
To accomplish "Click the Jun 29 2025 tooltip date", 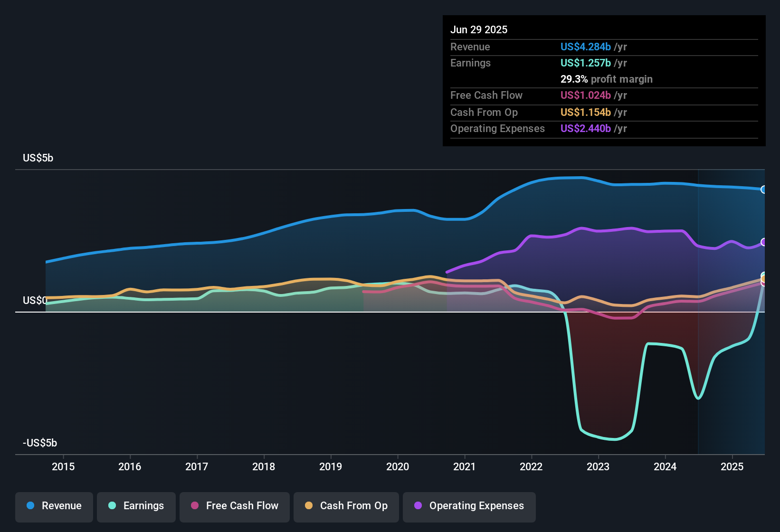I will point(479,29).
